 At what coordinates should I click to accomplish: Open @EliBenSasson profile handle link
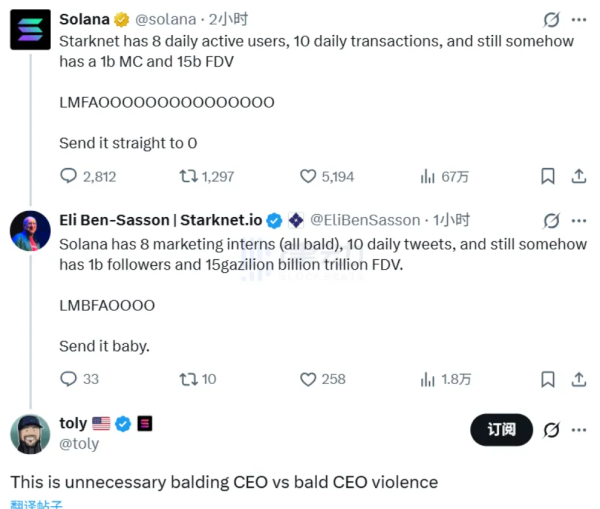pos(367,221)
